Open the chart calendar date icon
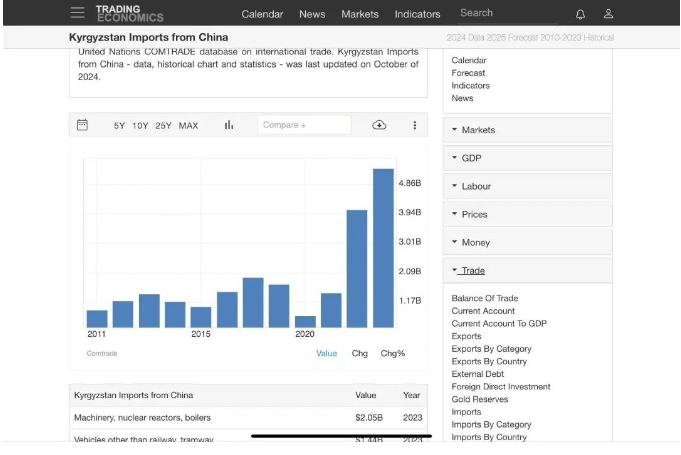Screen dimensions: 681x455 82,125
